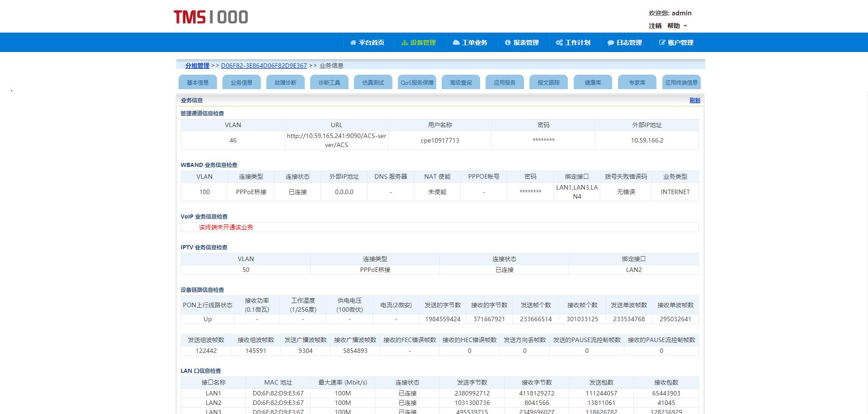The width and height of the screenshot is (868, 414).
Task: Click the IPTV VLAN value 50
Action: click(x=246, y=270)
